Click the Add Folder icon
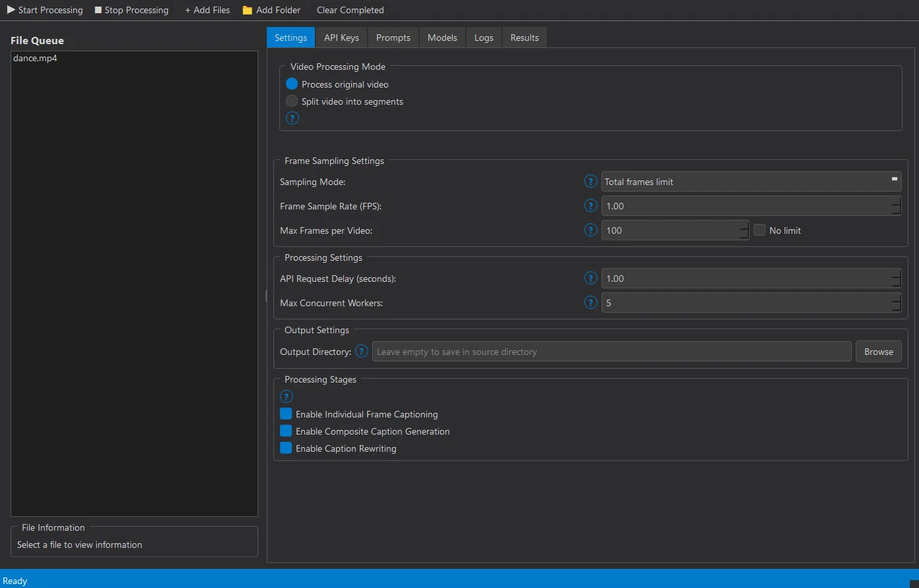Image resolution: width=919 pixels, height=588 pixels. point(248,10)
